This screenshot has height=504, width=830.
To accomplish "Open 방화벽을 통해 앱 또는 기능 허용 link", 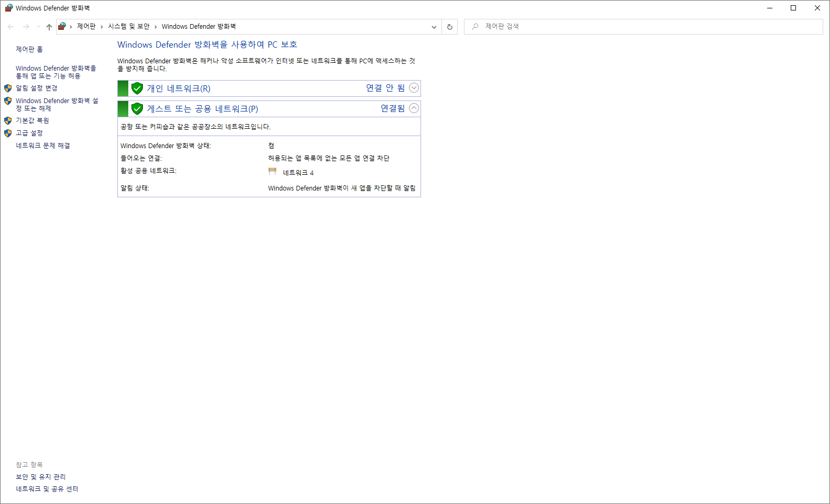I will point(56,72).
